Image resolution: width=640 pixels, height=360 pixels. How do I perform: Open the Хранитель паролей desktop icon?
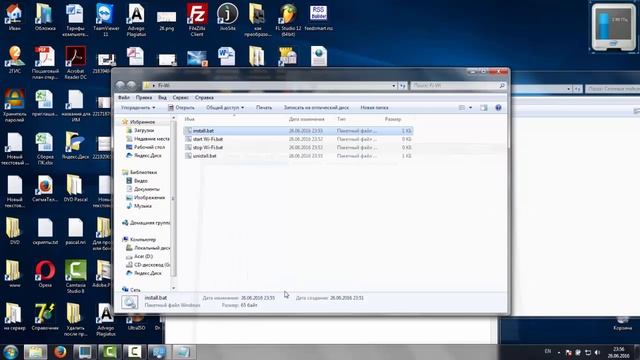click(x=15, y=105)
